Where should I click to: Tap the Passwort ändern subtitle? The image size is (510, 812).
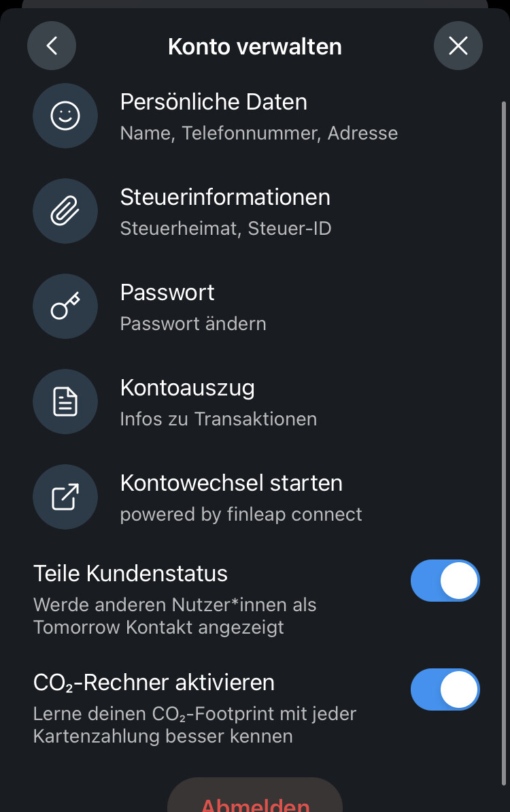pos(193,324)
